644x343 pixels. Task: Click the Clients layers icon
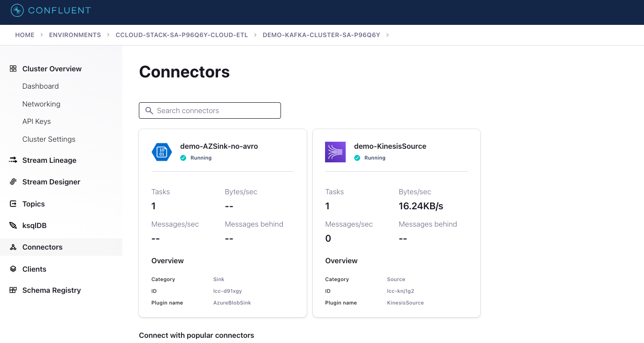[x=13, y=269]
